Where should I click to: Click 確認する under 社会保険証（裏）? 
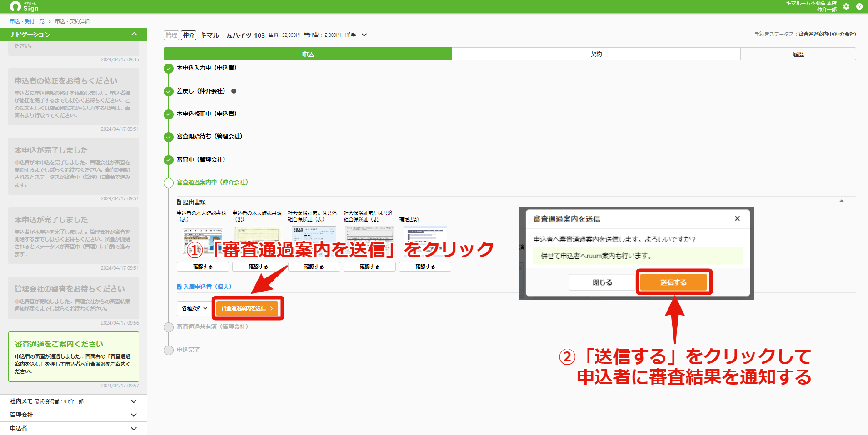[369, 267]
